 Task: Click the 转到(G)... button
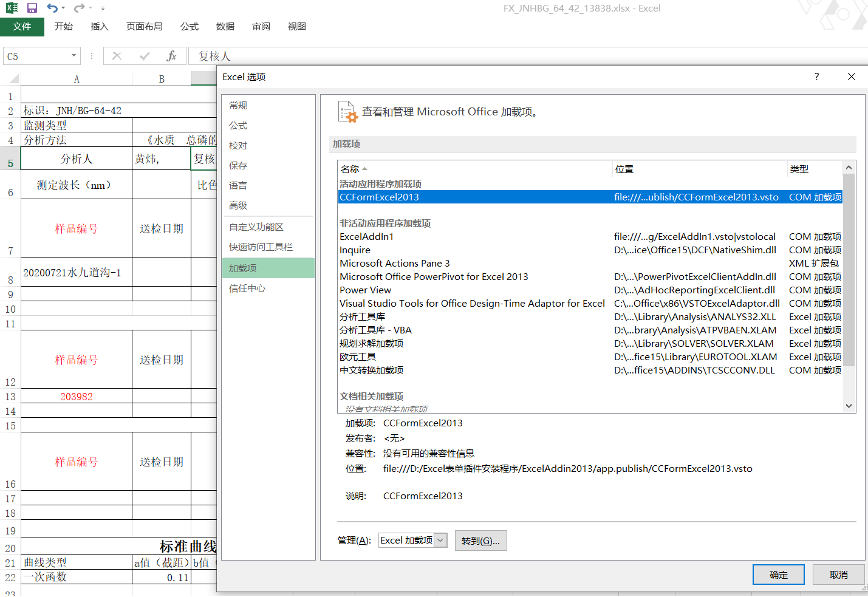480,541
